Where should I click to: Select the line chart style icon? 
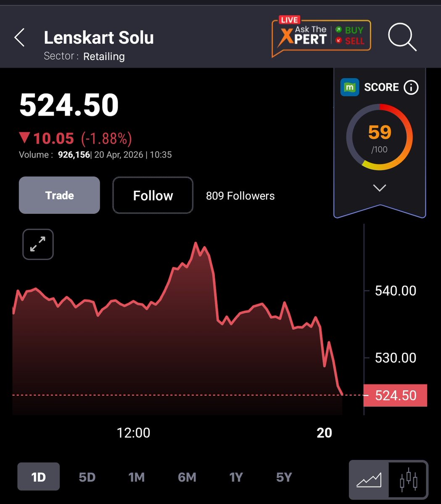click(x=369, y=479)
